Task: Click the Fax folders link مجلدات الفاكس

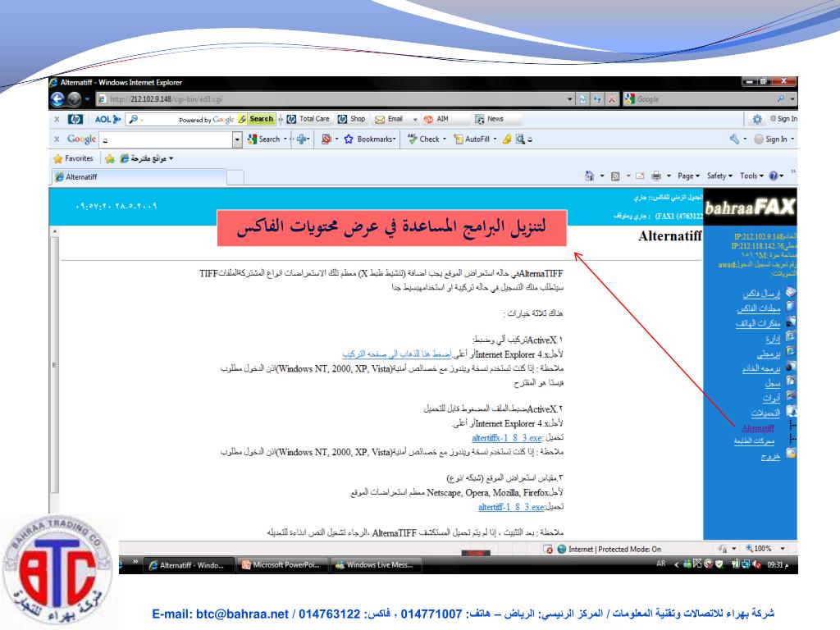Action: click(x=759, y=308)
